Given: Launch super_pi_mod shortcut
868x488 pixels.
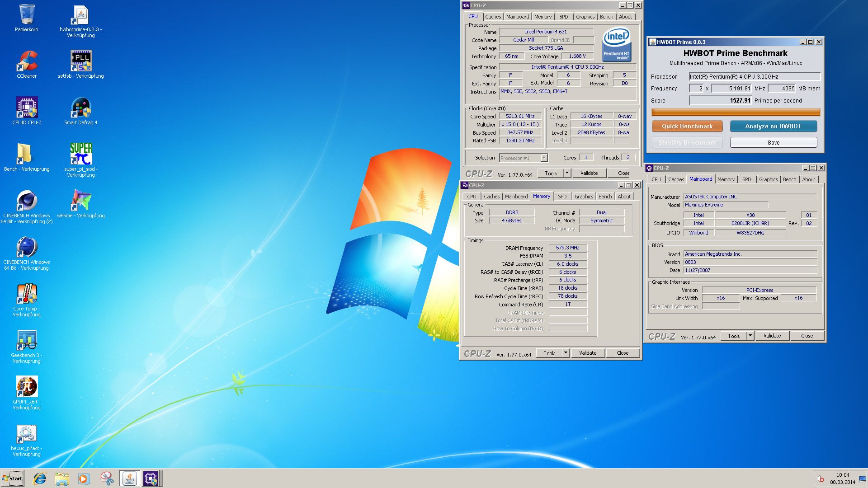Looking at the screenshot, I should coord(81,160).
